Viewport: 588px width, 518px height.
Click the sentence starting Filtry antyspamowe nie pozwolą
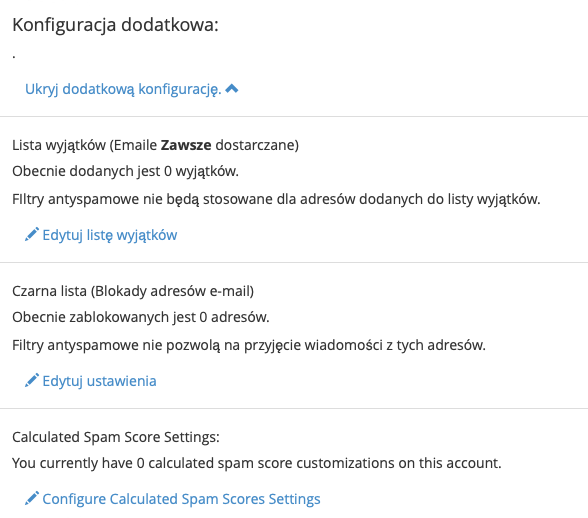249,345
